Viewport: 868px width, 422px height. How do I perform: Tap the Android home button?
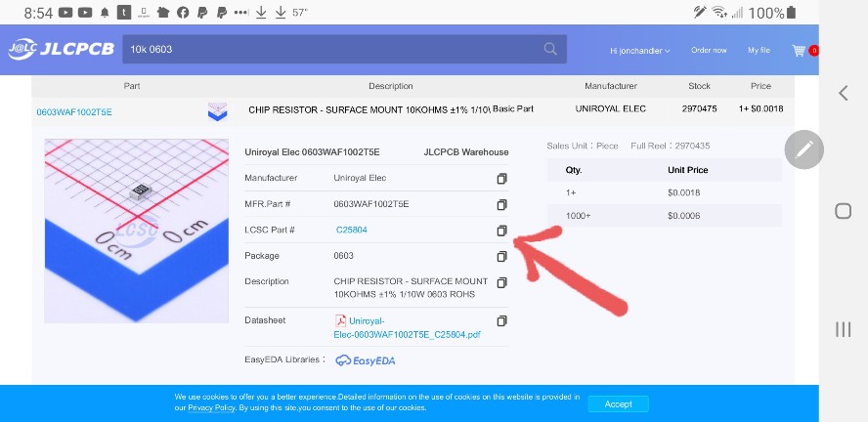[x=843, y=211]
